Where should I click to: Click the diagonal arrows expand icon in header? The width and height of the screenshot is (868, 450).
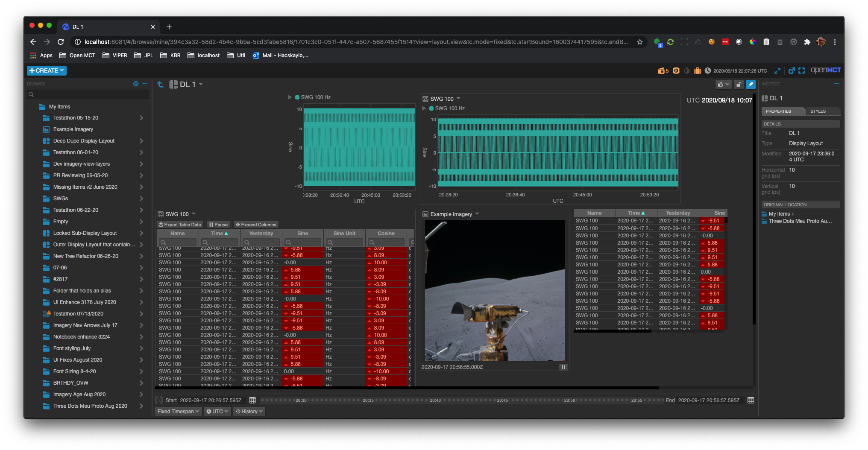(x=777, y=70)
